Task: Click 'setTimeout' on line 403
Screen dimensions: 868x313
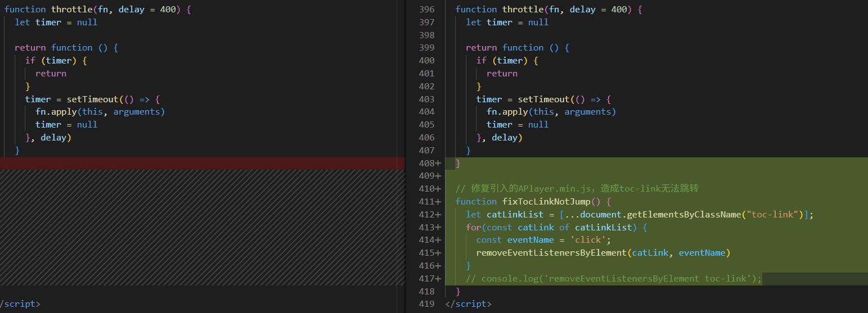Action: 543,99
